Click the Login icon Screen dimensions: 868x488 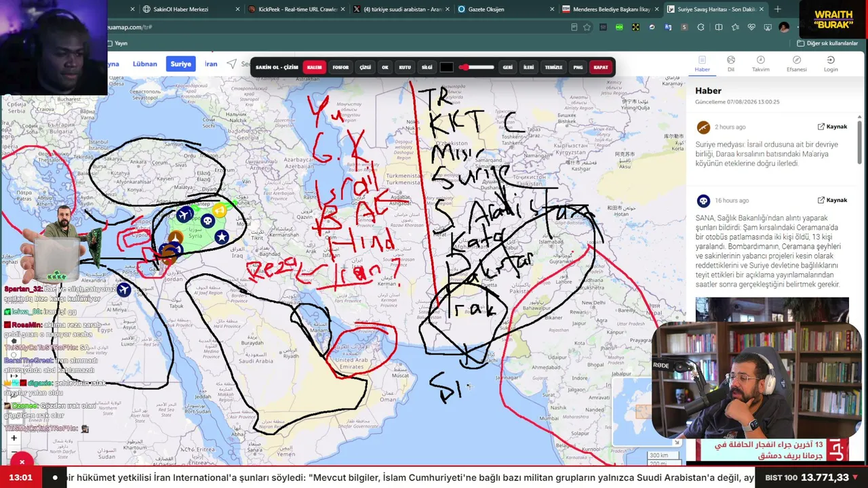pos(831,64)
